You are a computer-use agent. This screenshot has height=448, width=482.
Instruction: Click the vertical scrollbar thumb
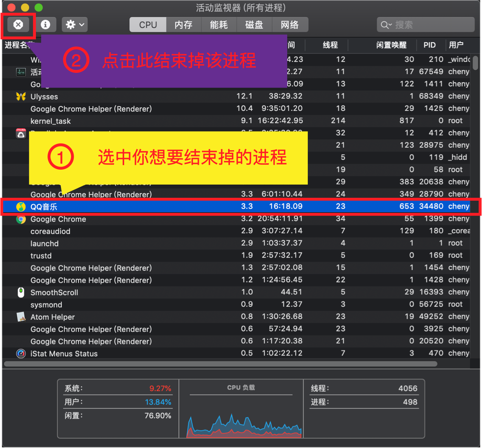tap(475, 63)
